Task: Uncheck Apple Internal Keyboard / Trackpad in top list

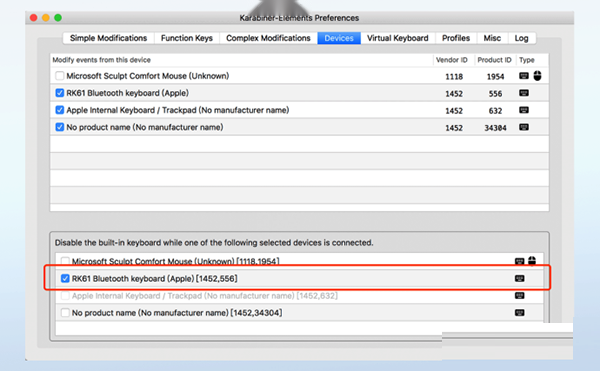Action: coord(59,110)
